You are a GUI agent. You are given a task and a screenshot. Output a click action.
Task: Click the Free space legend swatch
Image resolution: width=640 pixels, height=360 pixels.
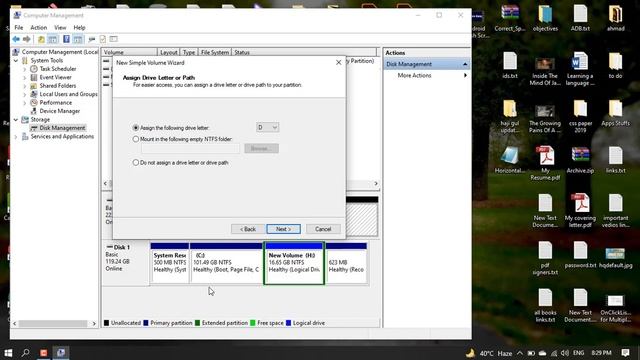[253, 323]
